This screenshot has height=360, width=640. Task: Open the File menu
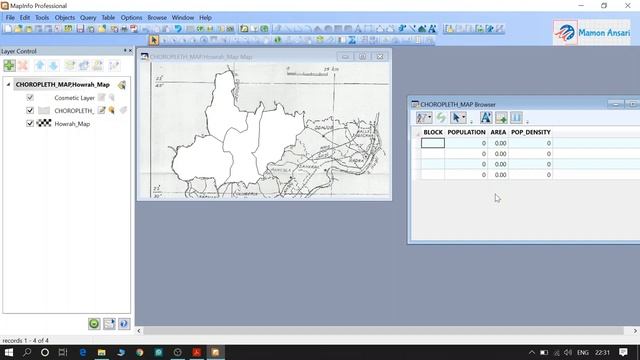click(10, 18)
